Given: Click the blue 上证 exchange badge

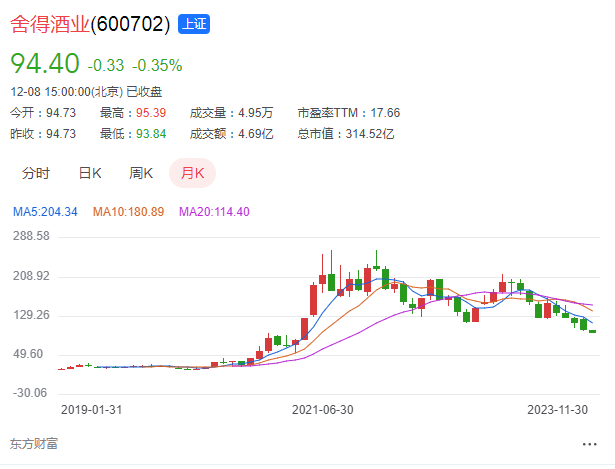Looking at the screenshot, I should click(194, 24).
